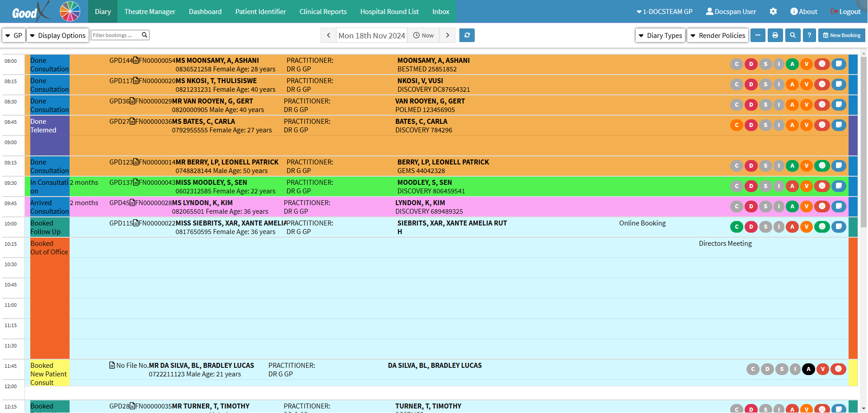
Task: Click the print diary icon
Action: coord(775,35)
